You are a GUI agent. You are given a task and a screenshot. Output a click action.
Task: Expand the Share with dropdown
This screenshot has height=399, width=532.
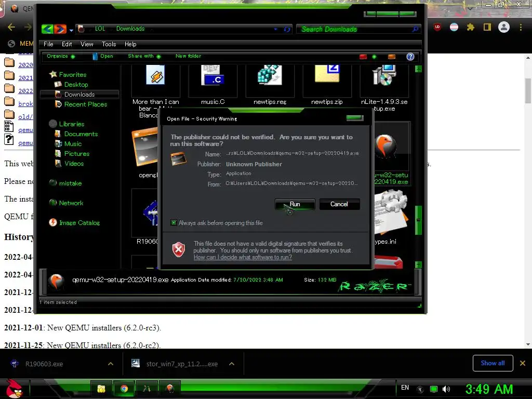pyautogui.click(x=144, y=56)
